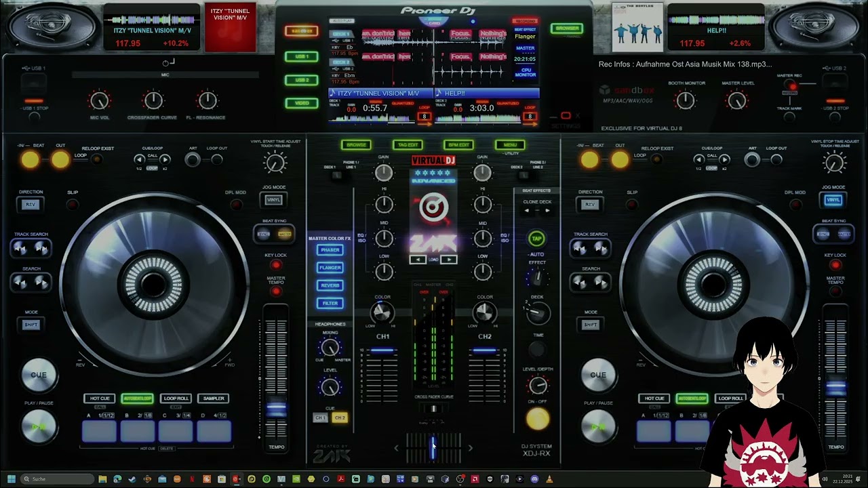Trigger pad A on left deck

[x=100, y=432]
